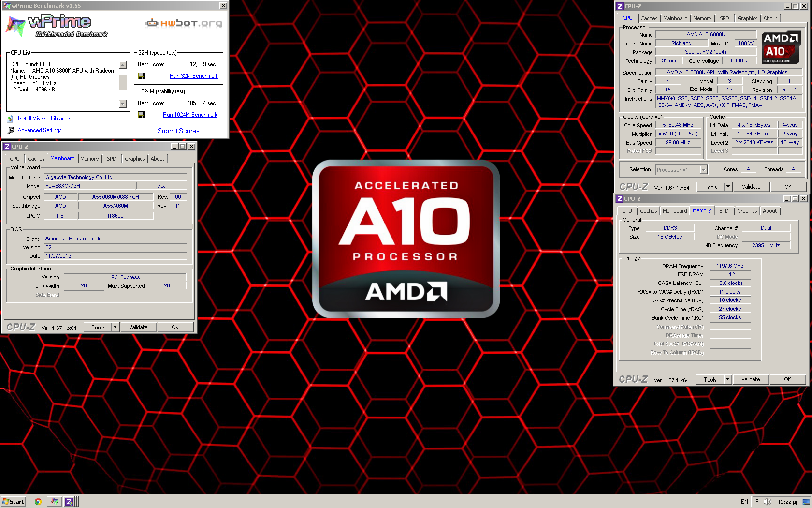Click Validate in Mainboard CPU-Z window
The width and height of the screenshot is (812, 508).
pyautogui.click(x=138, y=327)
